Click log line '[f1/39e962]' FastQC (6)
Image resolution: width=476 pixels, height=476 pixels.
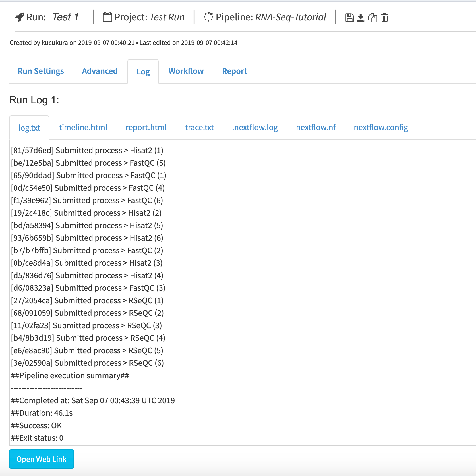click(87, 200)
